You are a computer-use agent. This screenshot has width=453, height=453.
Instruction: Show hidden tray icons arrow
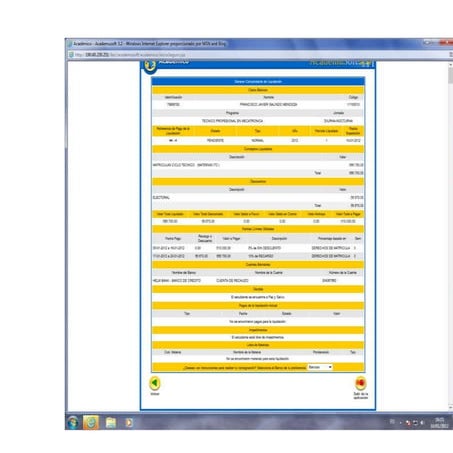coord(401,423)
